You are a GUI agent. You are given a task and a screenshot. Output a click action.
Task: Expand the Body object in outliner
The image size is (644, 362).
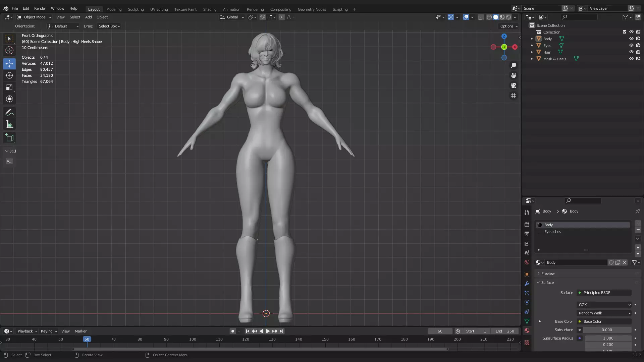tap(532, 39)
